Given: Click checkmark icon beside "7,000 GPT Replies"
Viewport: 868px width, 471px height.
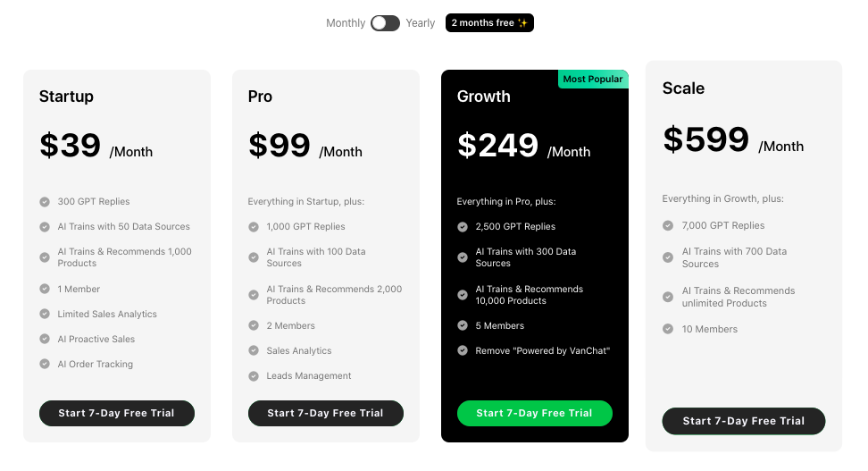Looking at the screenshot, I should tap(668, 226).
